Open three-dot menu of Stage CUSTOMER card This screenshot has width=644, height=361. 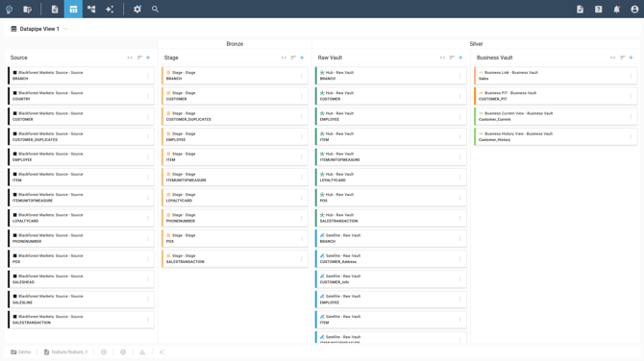pyautogui.click(x=302, y=96)
